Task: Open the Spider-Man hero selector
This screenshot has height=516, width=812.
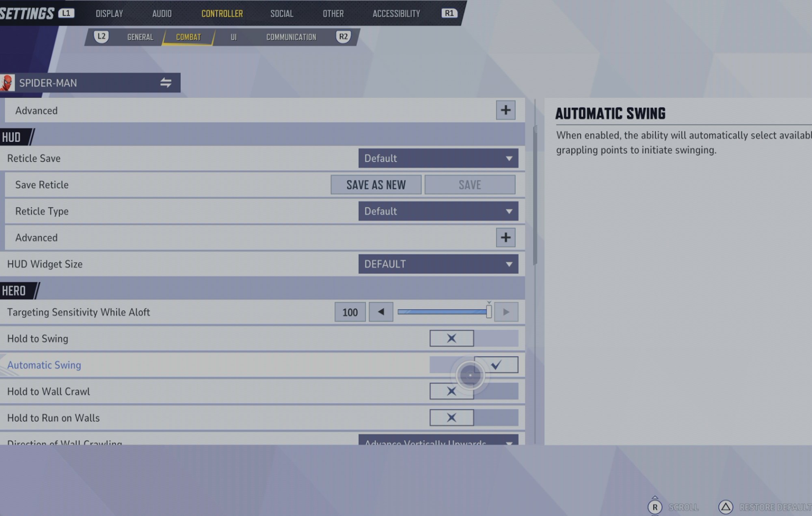Action: pos(90,83)
